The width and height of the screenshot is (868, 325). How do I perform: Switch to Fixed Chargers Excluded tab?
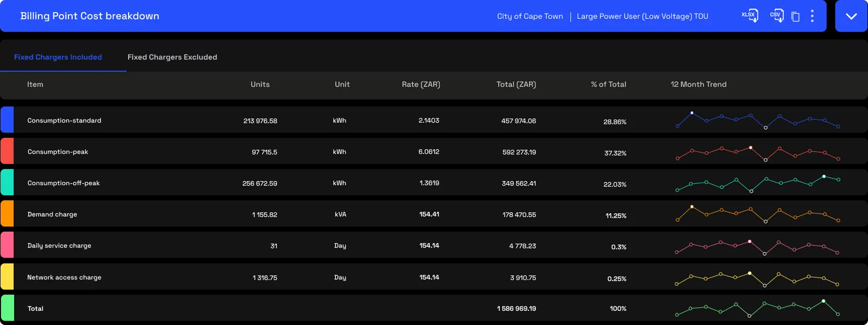coord(172,57)
